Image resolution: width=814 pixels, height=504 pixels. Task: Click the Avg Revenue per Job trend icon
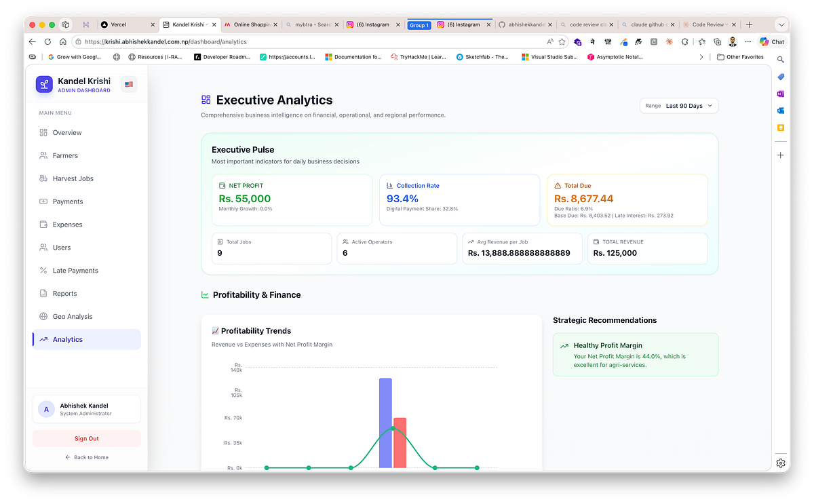click(x=471, y=241)
